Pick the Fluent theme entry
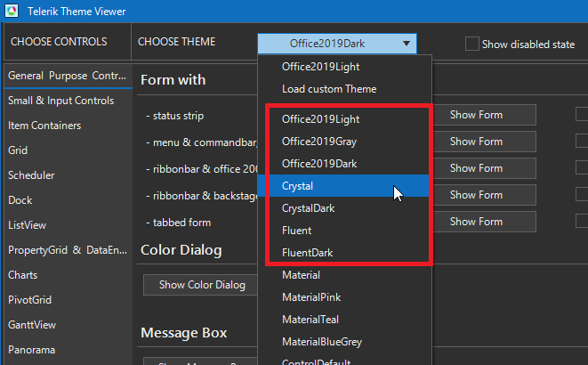 296,231
